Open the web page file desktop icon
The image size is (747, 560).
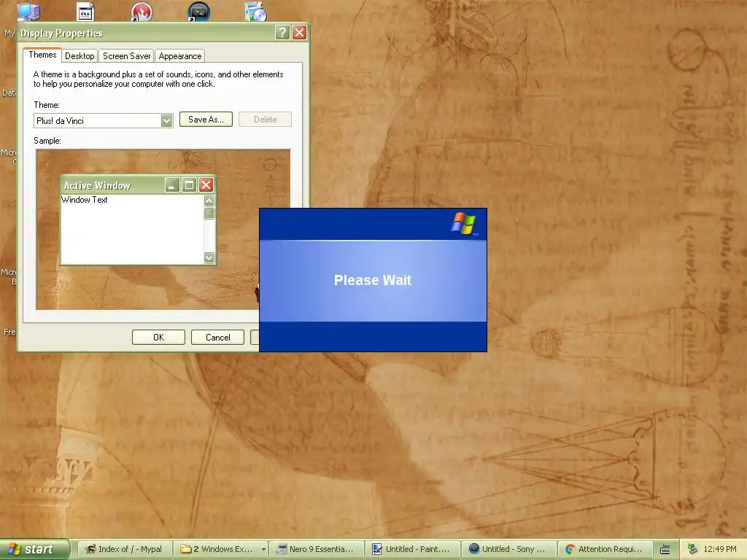[x=85, y=12]
